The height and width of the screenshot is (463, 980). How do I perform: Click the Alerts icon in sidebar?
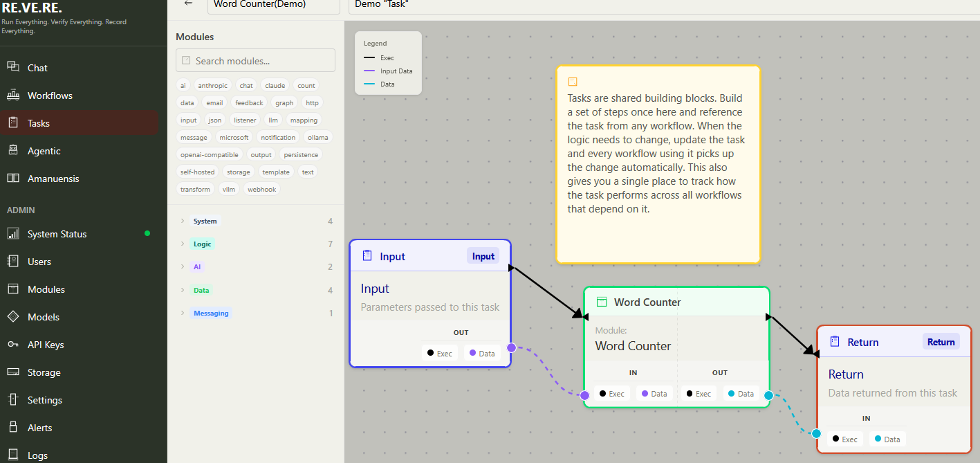(x=13, y=427)
